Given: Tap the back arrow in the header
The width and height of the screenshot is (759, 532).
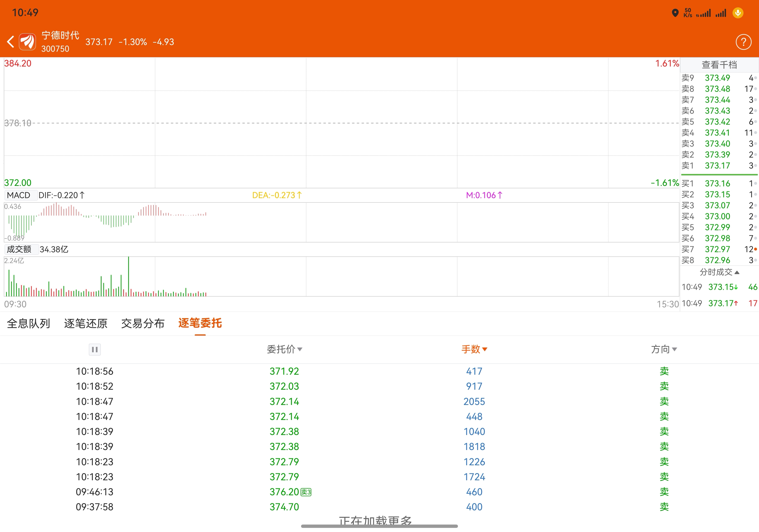Looking at the screenshot, I should pos(10,42).
